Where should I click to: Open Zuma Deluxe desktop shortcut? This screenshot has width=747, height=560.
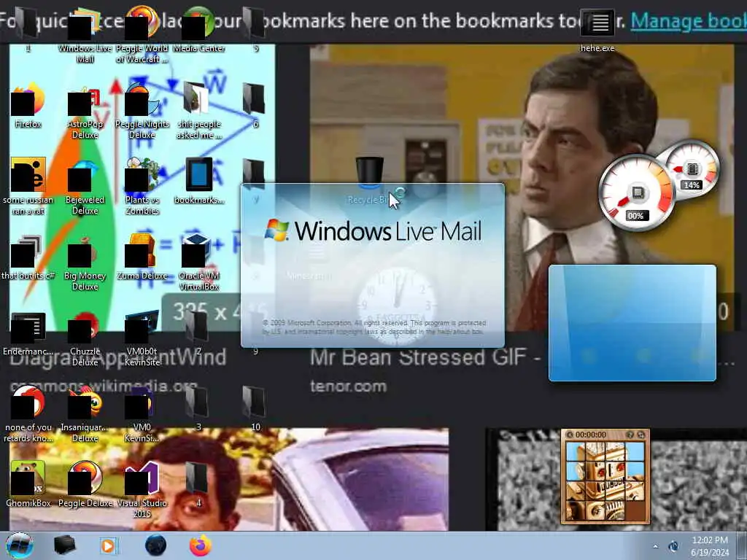point(142,257)
